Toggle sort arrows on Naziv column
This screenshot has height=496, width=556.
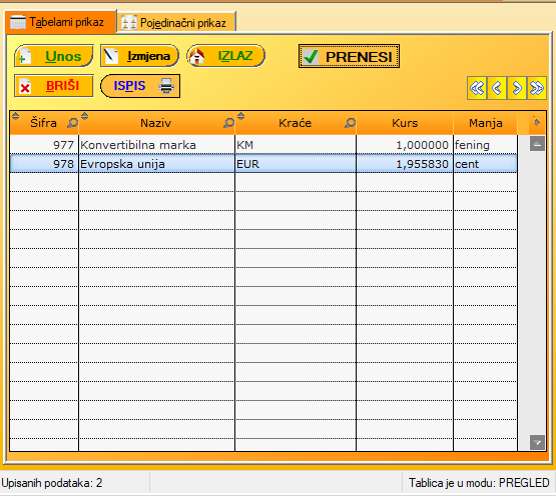point(84,116)
